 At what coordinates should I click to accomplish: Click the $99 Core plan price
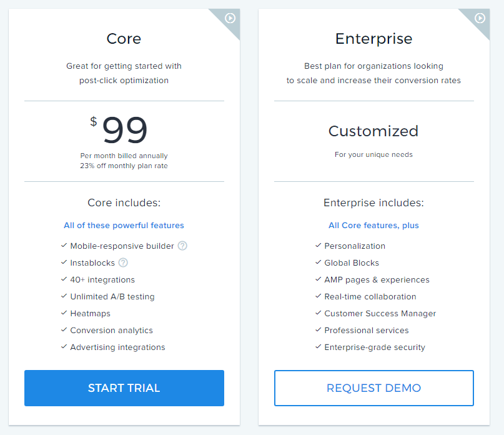tap(119, 129)
